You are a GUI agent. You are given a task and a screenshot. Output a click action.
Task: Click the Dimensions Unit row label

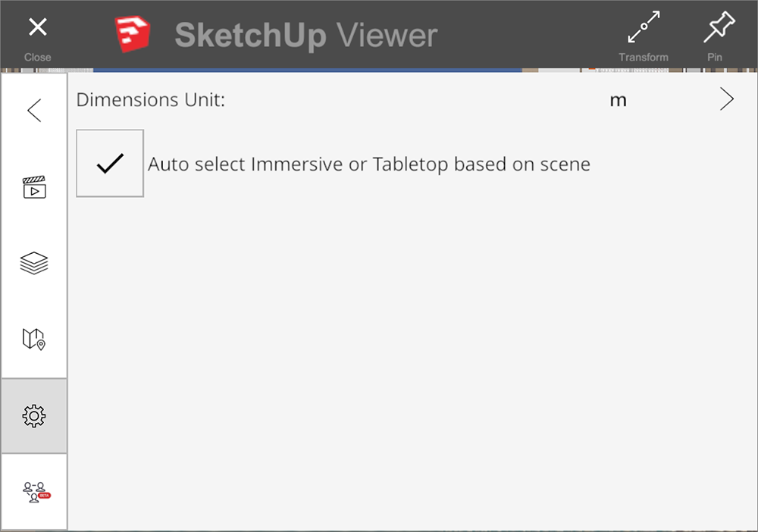(x=150, y=99)
